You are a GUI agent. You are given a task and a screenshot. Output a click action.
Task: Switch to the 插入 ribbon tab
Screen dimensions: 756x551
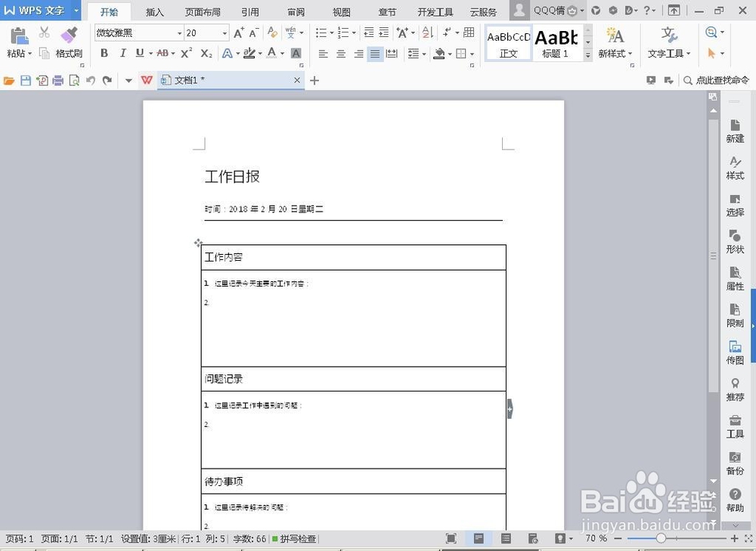point(154,11)
